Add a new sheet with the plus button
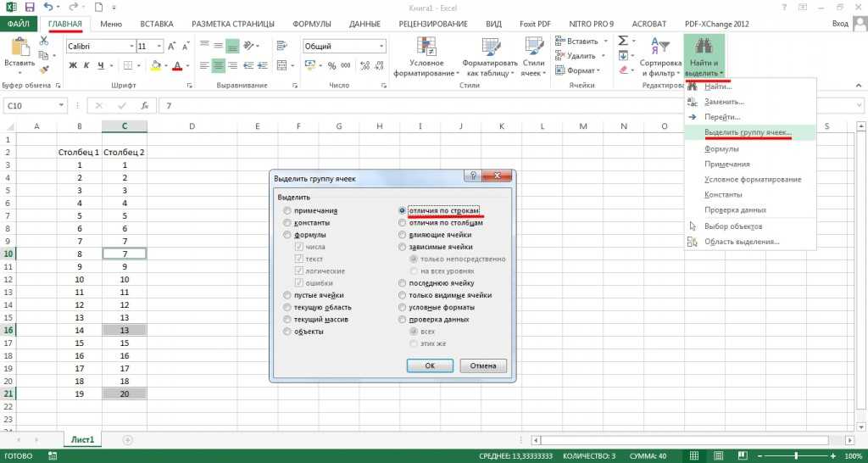Image resolution: width=868 pixels, height=463 pixels. point(128,440)
